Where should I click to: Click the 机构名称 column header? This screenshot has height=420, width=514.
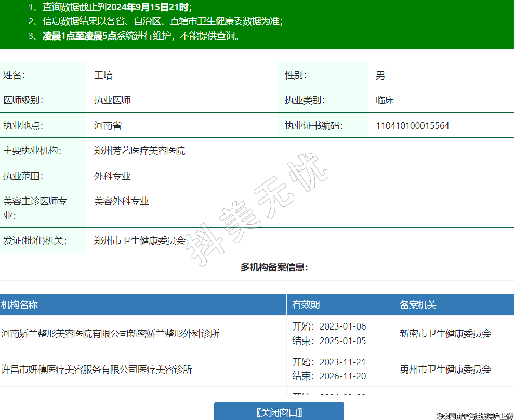click(x=19, y=305)
